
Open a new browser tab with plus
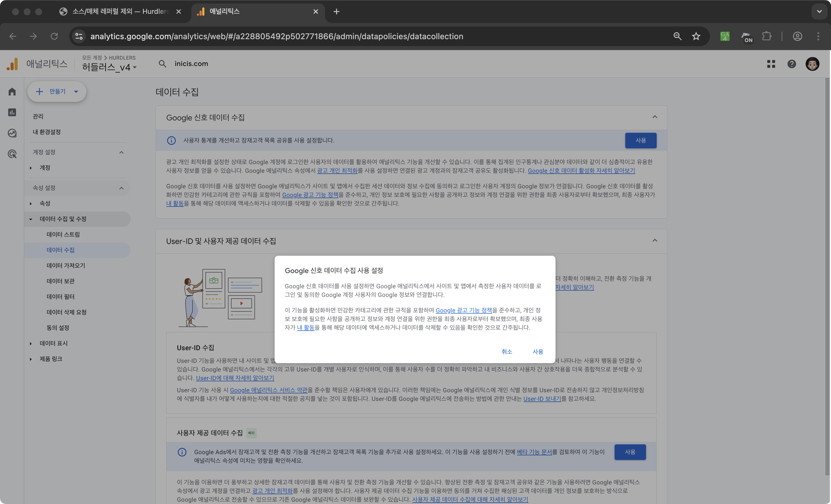pos(336,12)
